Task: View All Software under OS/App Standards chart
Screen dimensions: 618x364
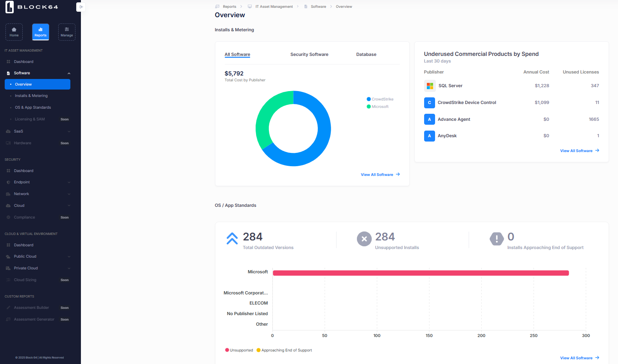Action: pyautogui.click(x=580, y=358)
